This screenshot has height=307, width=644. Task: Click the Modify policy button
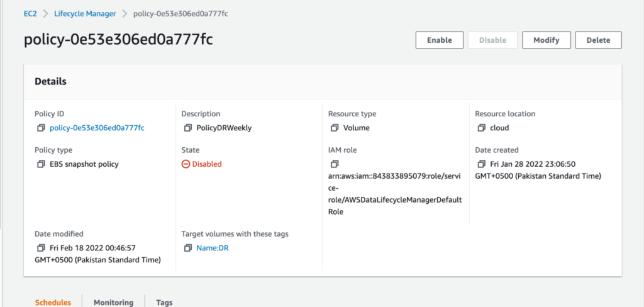click(547, 40)
